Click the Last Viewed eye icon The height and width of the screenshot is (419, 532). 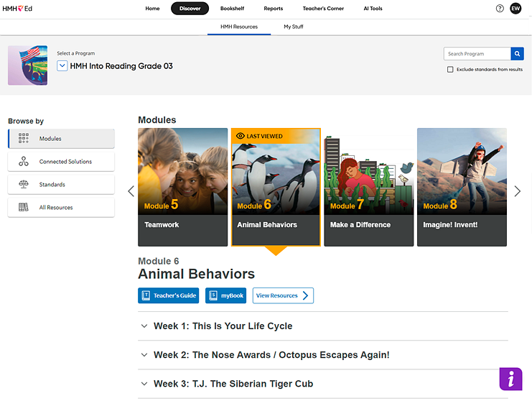coord(241,136)
